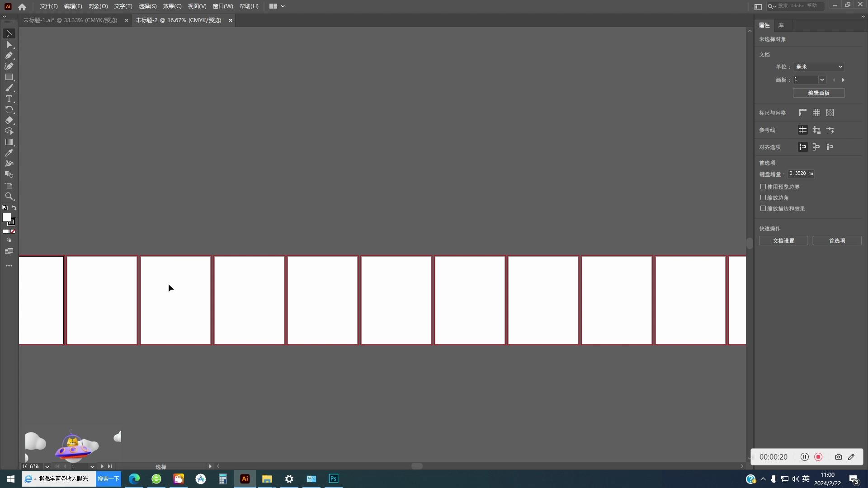Change the screen mode

[9, 252]
